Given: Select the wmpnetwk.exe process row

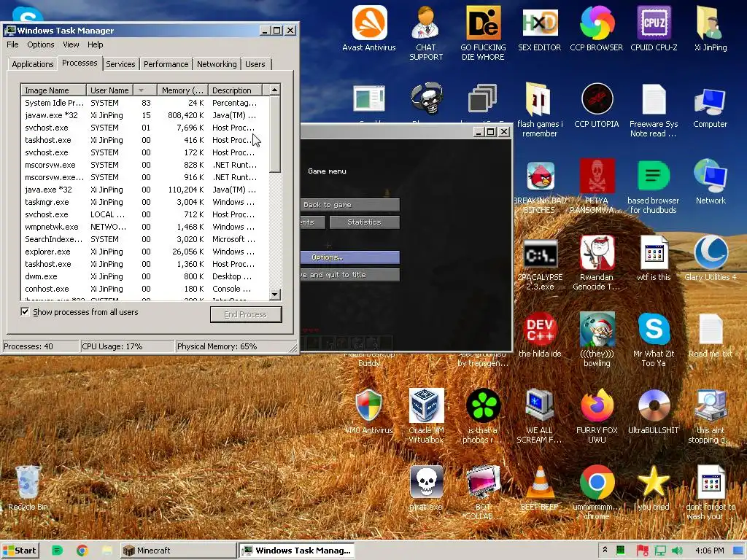Looking at the screenshot, I should (x=145, y=227).
